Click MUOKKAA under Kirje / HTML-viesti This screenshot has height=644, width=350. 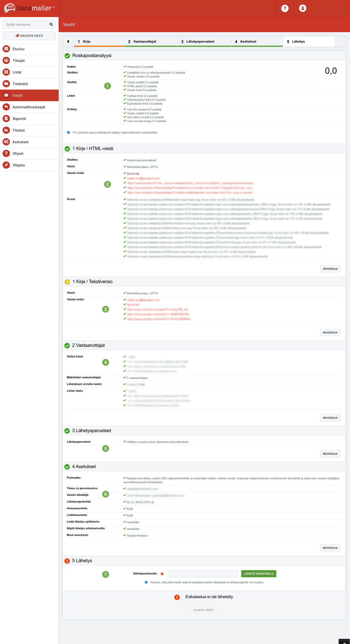[330, 269]
